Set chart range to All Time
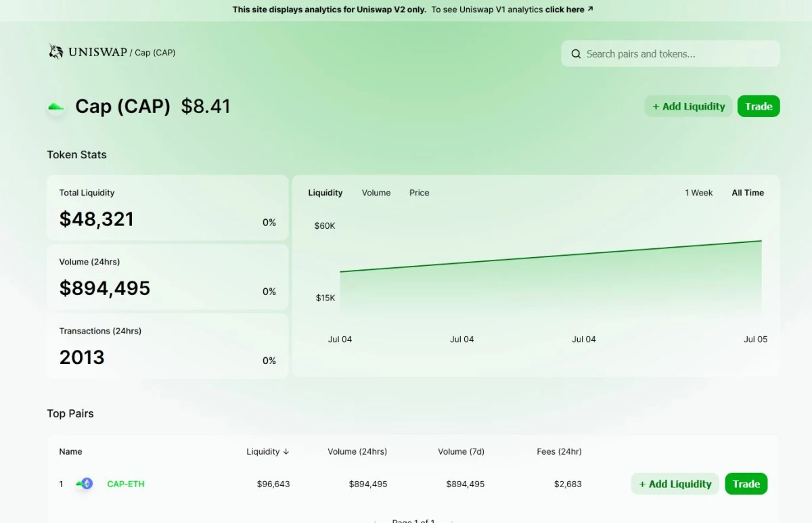 pyautogui.click(x=747, y=193)
